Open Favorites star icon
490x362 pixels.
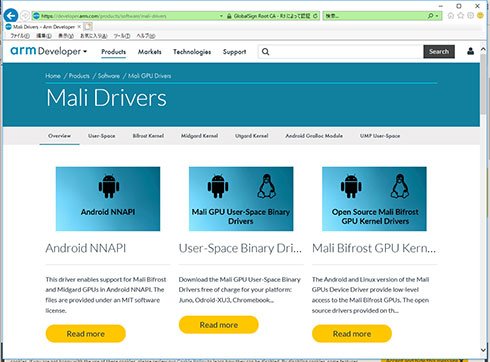[x=461, y=16]
